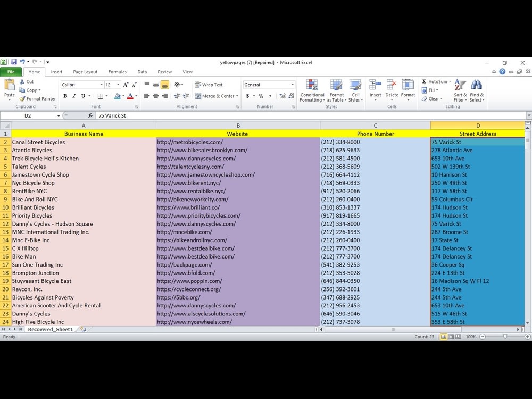
Task: Click the Fill Color bucket icon
Action: point(118,96)
